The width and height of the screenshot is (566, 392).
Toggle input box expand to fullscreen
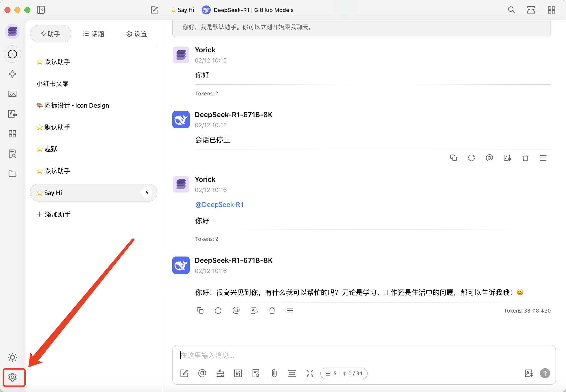pos(310,373)
